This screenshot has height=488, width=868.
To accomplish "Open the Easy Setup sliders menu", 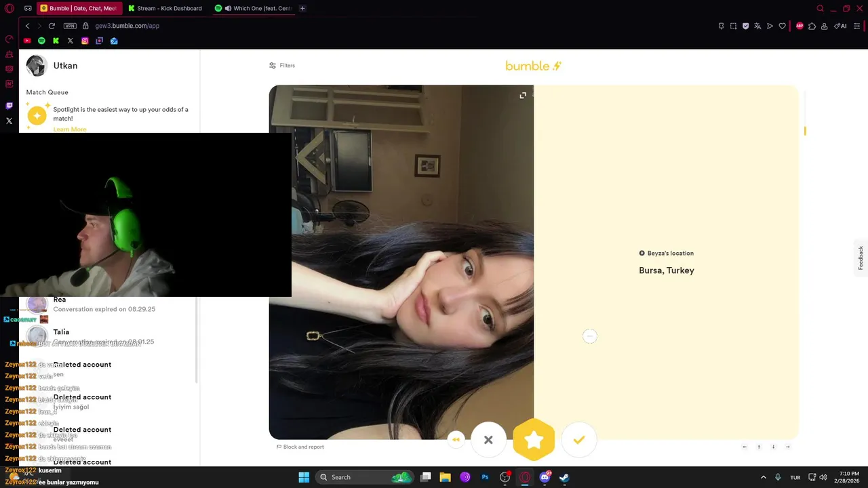I will pos(858,26).
